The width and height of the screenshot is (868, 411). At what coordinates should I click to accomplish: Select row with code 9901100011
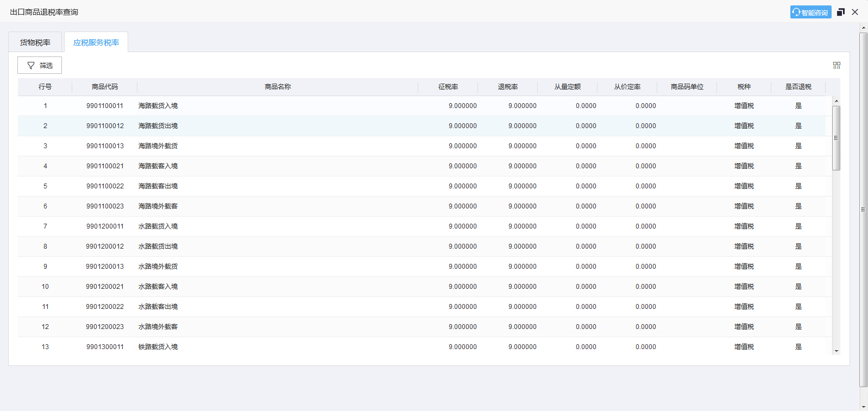(x=105, y=106)
